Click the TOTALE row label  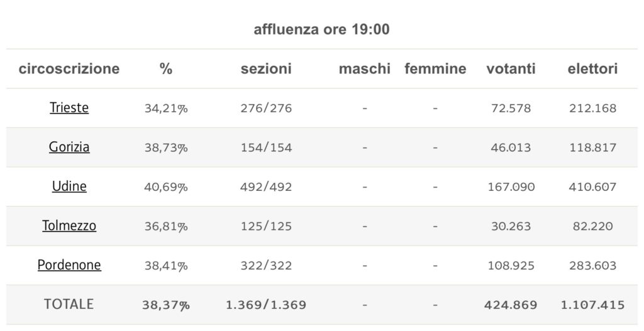69,305
